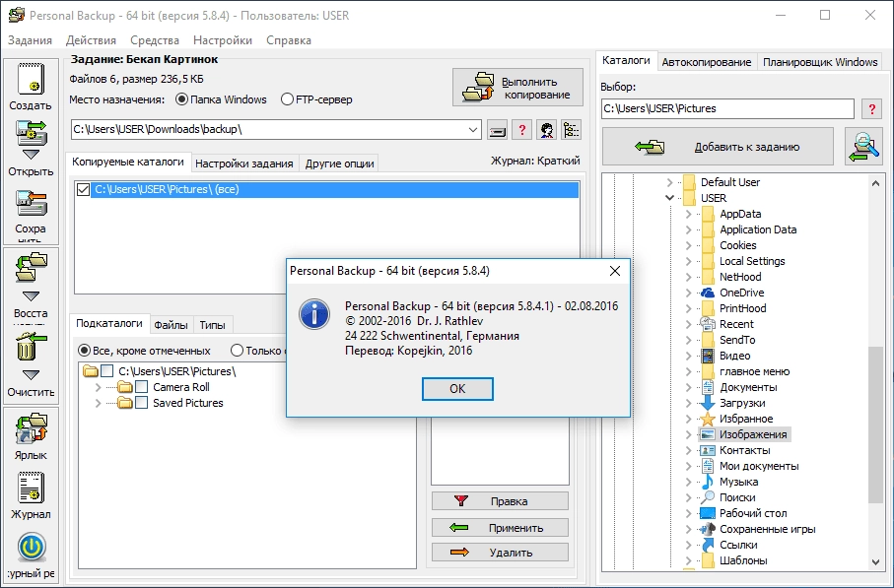Click OK in the about dialog
This screenshot has width=894, height=588.
(457, 389)
